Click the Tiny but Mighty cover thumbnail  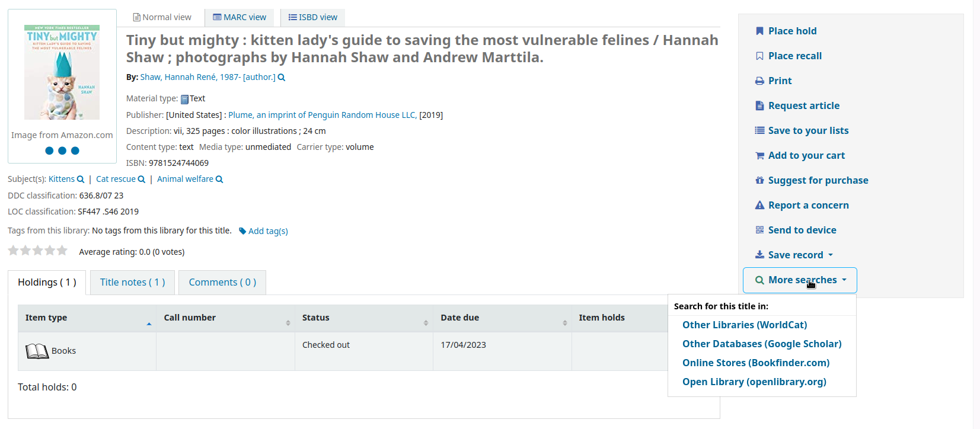(x=62, y=71)
